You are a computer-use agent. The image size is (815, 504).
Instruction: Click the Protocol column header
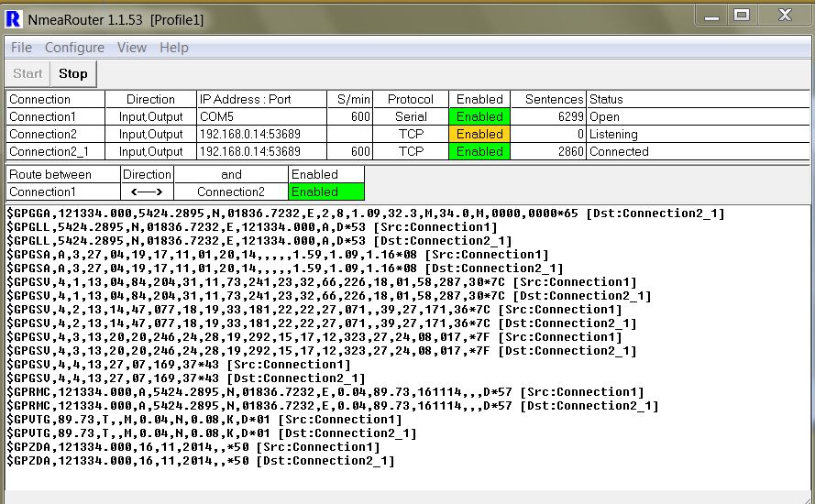[411, 99]
